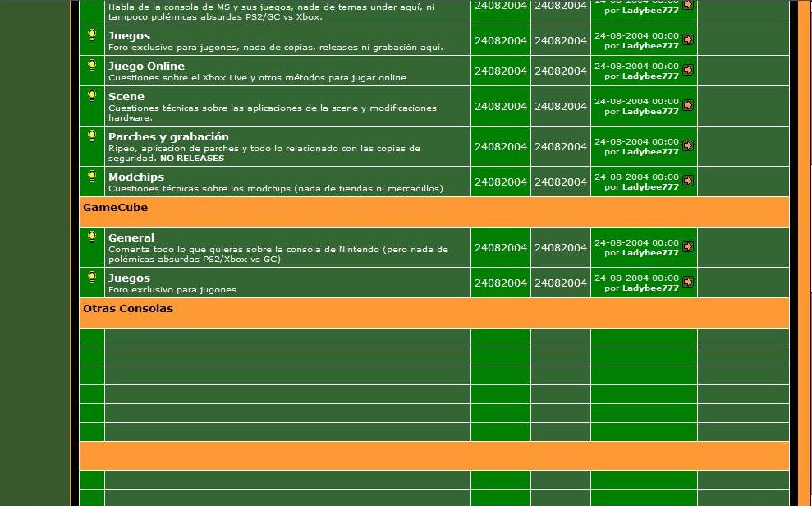The image size is (812, 506).
Task: Open Ladybee777 profile in 'consola de MS' row
Action: 650,11
